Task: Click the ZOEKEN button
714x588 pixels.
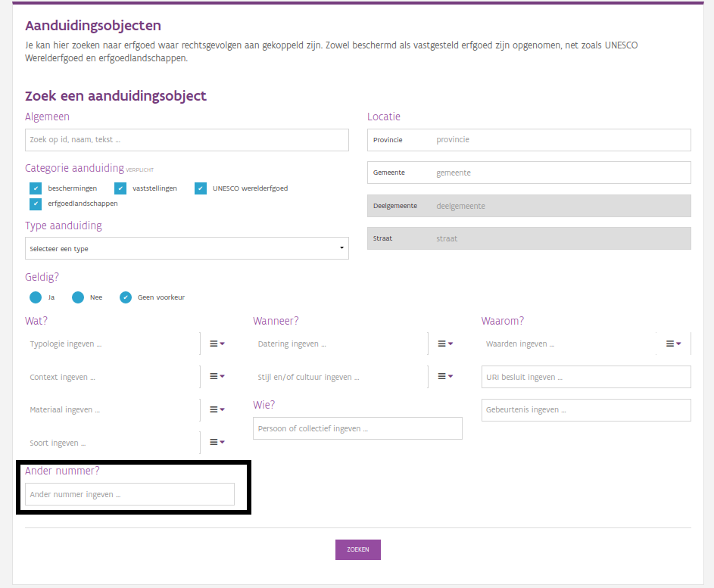Action: (358, 549)
